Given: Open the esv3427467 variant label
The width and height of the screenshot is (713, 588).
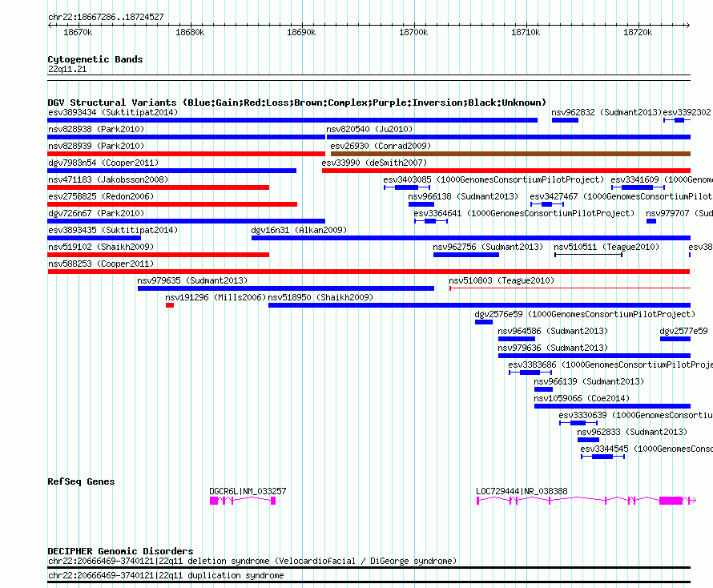Looking at the screenshot, I should coord(621,196).
